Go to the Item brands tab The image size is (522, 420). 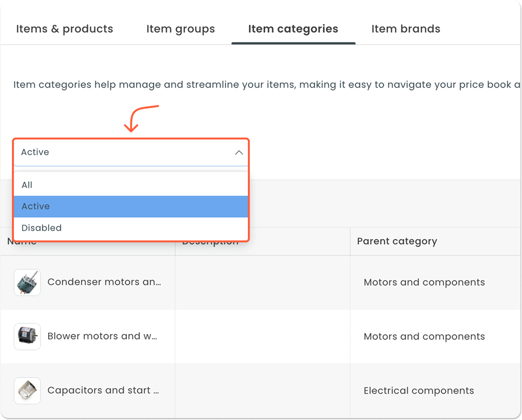point(406,29)
